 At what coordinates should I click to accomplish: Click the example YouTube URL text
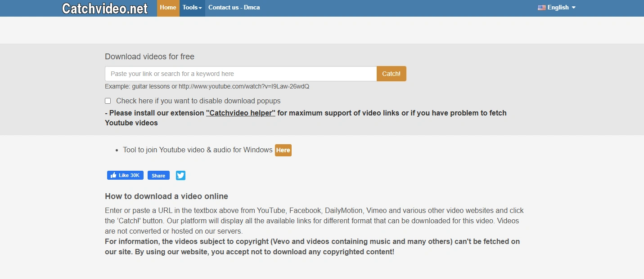tap(244, 86)
